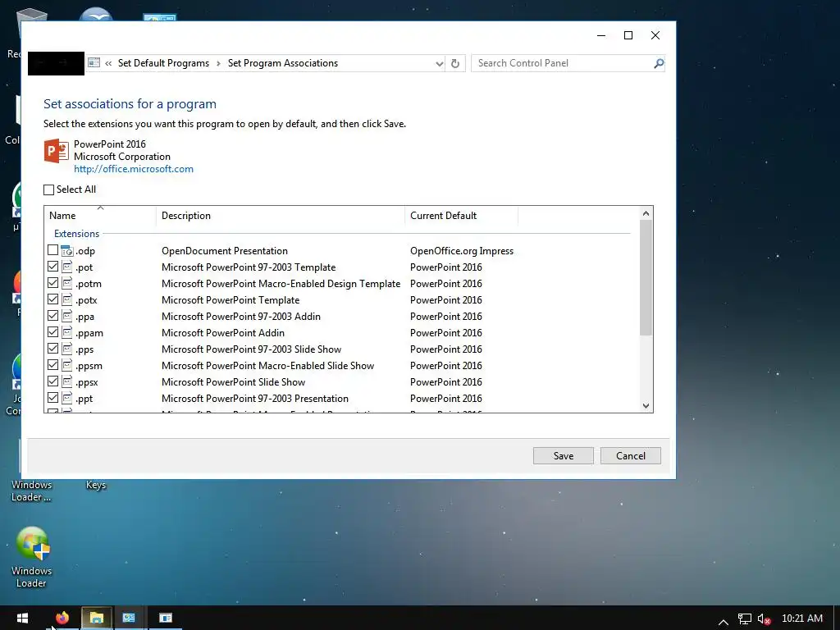Image resolution: width=840 pixels, height=630 pixels.
Task: Click the .ppsm file type icon
Action: [67, 365]
